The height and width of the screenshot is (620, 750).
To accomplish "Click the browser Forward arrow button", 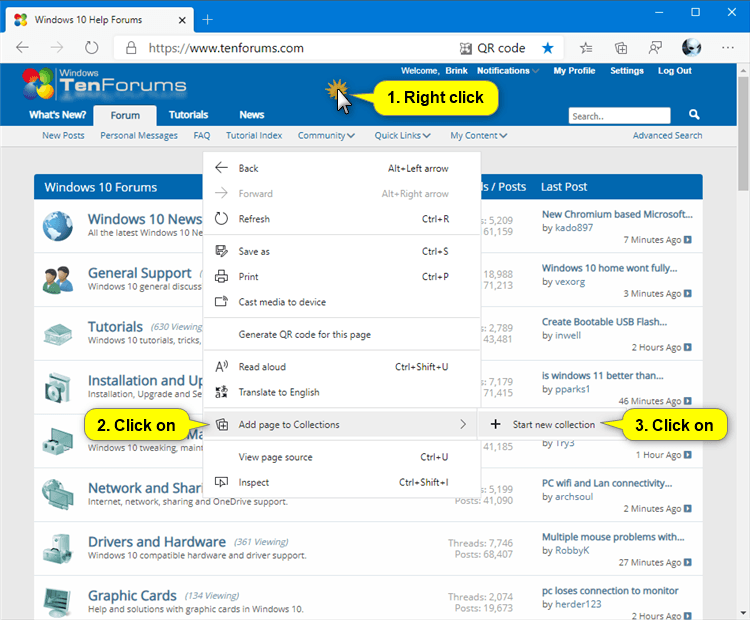I will [x=56, y=47].
